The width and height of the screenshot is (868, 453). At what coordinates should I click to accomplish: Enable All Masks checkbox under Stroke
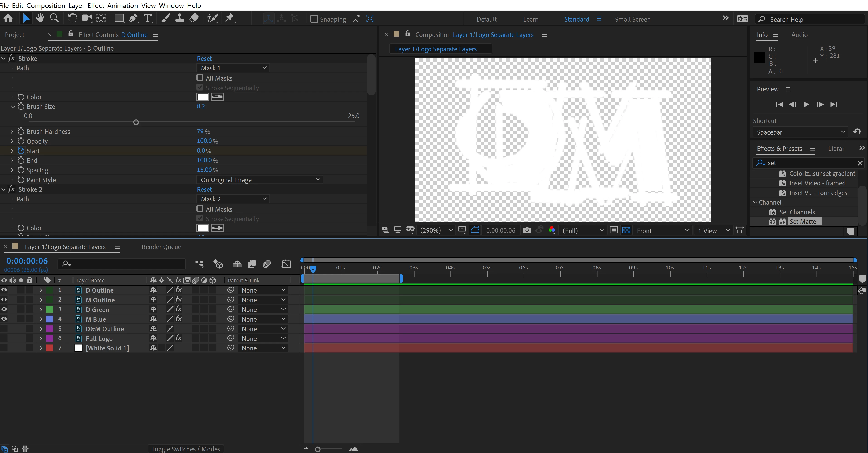point(200,78)
